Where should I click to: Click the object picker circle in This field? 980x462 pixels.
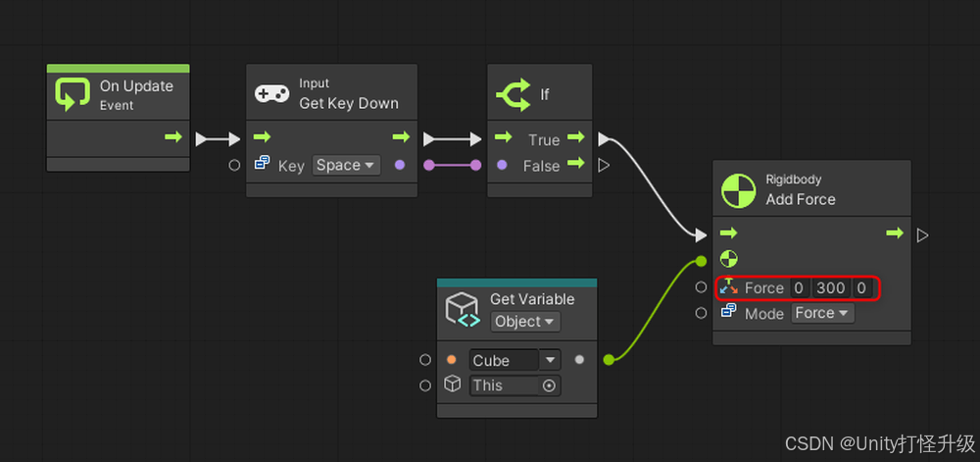549,385
